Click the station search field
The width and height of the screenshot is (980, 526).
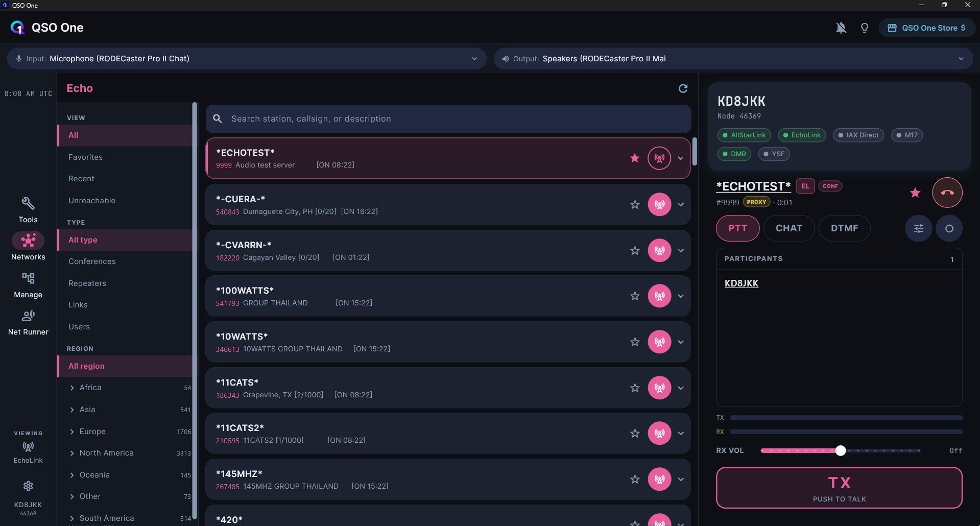point(448,119)
